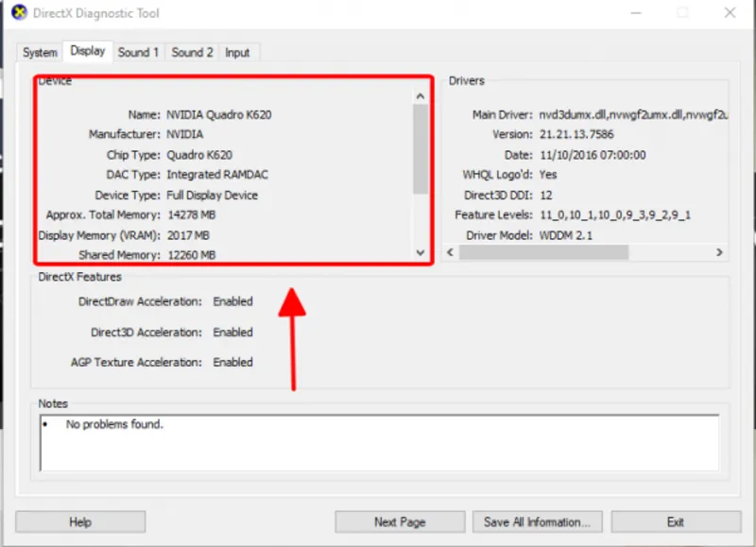Screen dimensions: 756x547
Task: Switch to the Input tab
Action: click(x=237, y=53)
